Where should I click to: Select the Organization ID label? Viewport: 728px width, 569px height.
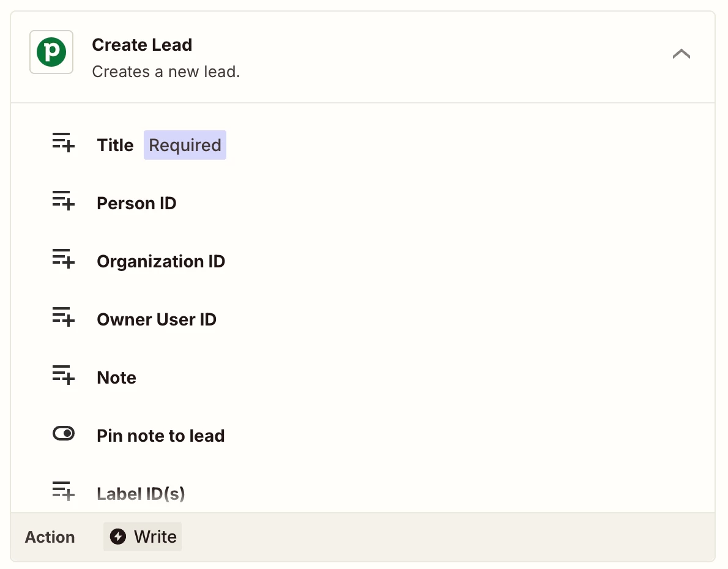coord(161,261)
